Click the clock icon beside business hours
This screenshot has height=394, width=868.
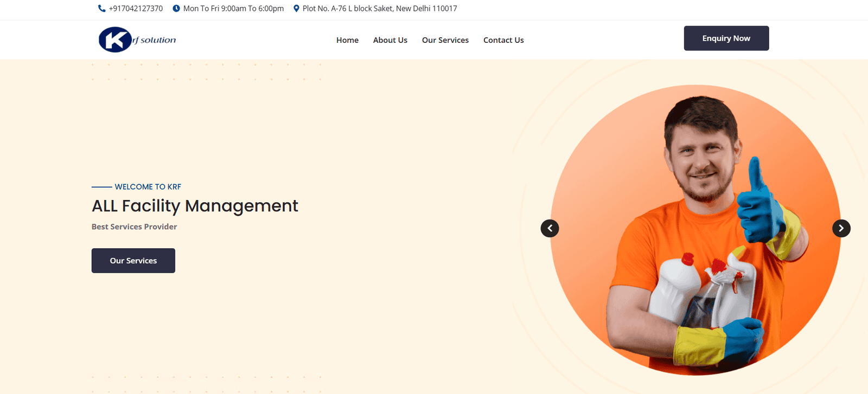tap(176, 9)
